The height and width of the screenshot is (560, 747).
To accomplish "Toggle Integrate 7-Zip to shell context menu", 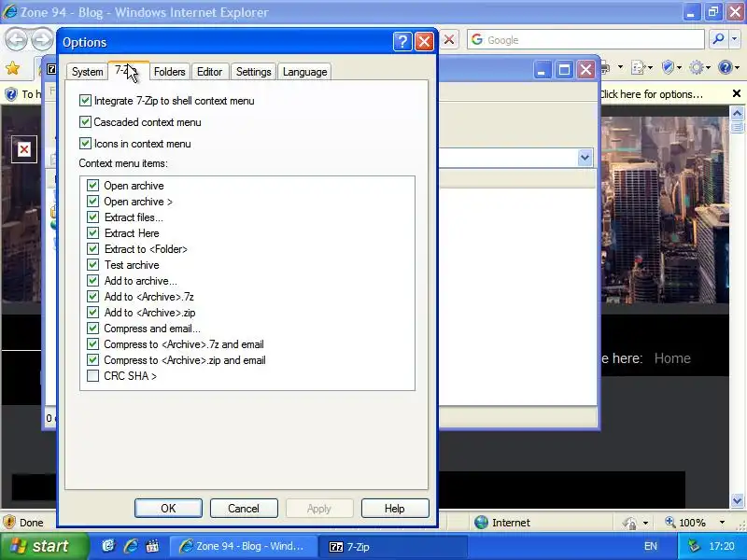I will pos(85,101).
